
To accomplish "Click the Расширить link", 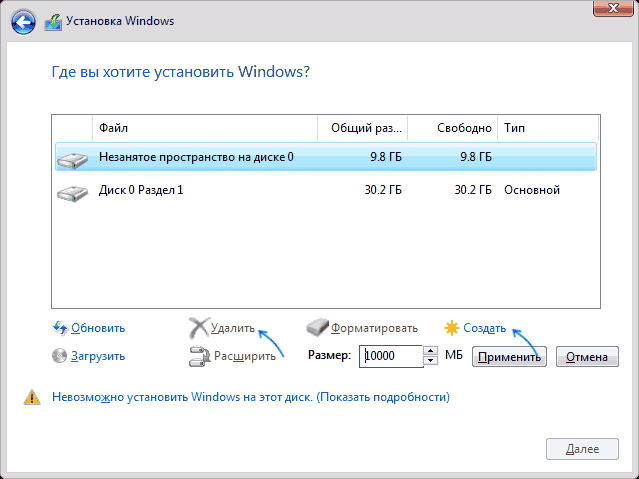I will pos(245,356).
